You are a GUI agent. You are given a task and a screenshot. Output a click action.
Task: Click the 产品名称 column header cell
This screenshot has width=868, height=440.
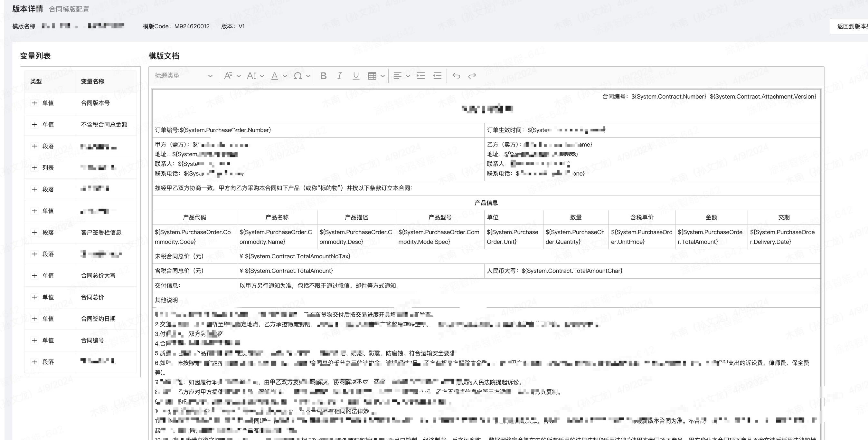coord(277,217)
